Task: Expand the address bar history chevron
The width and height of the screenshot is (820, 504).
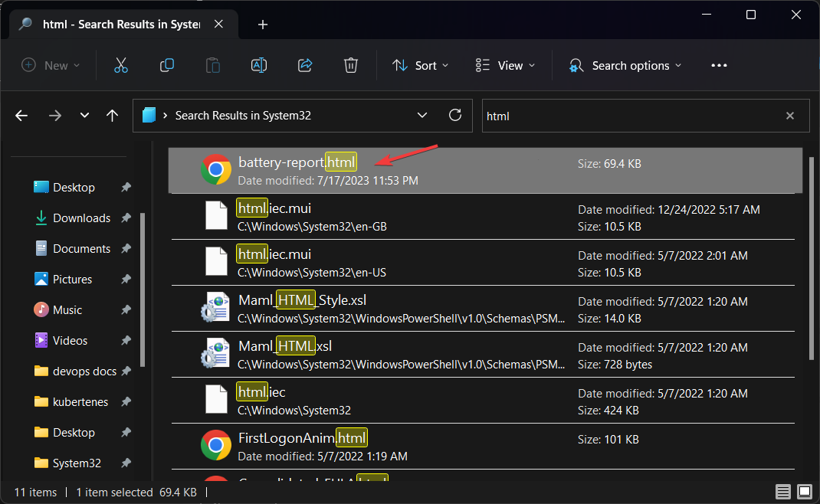Action: [x=422, y=116]
